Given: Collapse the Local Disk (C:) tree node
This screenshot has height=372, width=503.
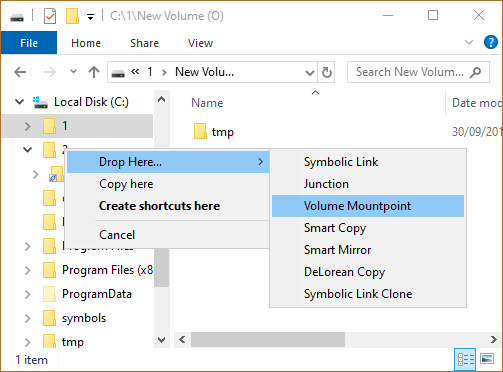Looking at the screenshot, I should [20, 102].
